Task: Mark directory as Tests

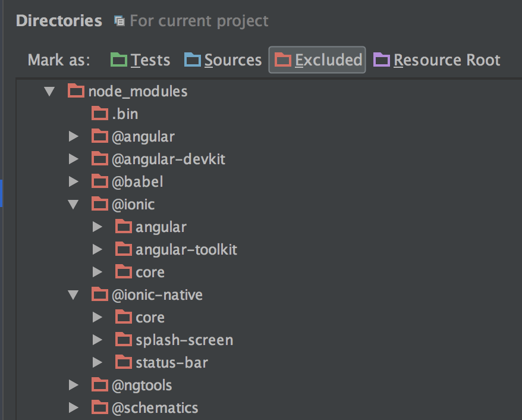Action: [140, 60]
